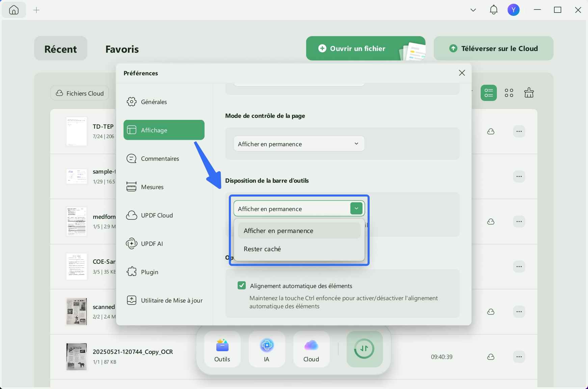Toggle Alignement automatique des éléments checkbox
This screenshot has width=588, height=389.
(x=242, y=286)
